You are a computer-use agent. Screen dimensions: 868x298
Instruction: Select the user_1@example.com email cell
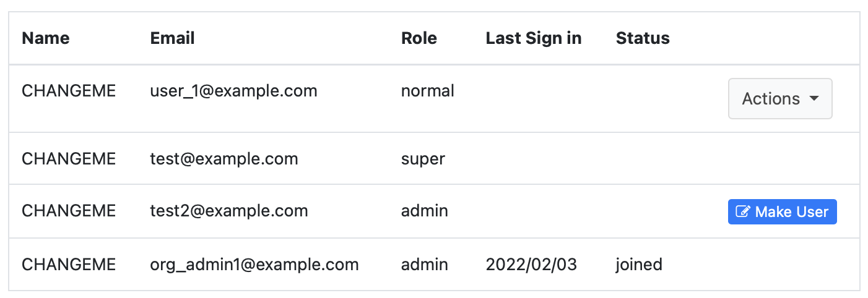pyautogui.click(x=233, y=92)
